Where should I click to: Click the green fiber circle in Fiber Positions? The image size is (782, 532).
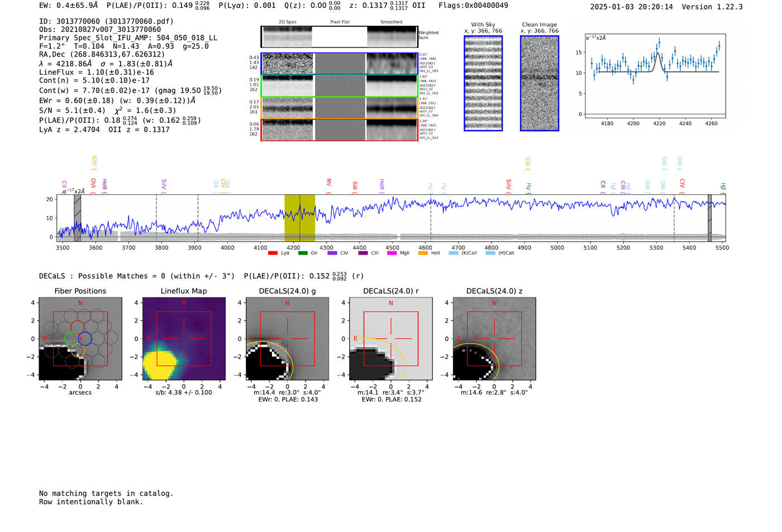coord(71,338)
